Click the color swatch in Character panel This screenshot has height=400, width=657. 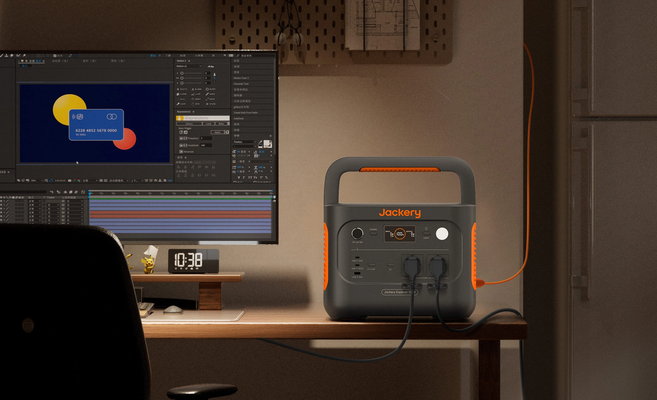pyautogui.click(x=267, y=144)
